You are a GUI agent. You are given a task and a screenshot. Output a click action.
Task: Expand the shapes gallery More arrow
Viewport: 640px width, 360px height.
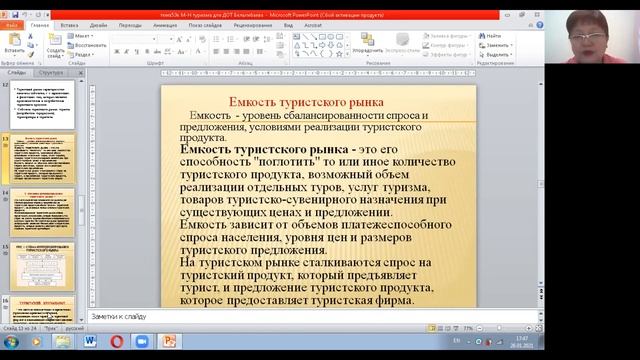pyautogui.click(x=347, y=54)
